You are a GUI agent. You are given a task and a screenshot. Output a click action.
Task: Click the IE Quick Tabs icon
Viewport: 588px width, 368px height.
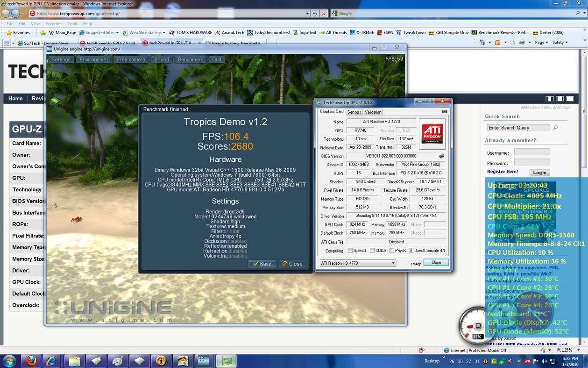point(7,43)
